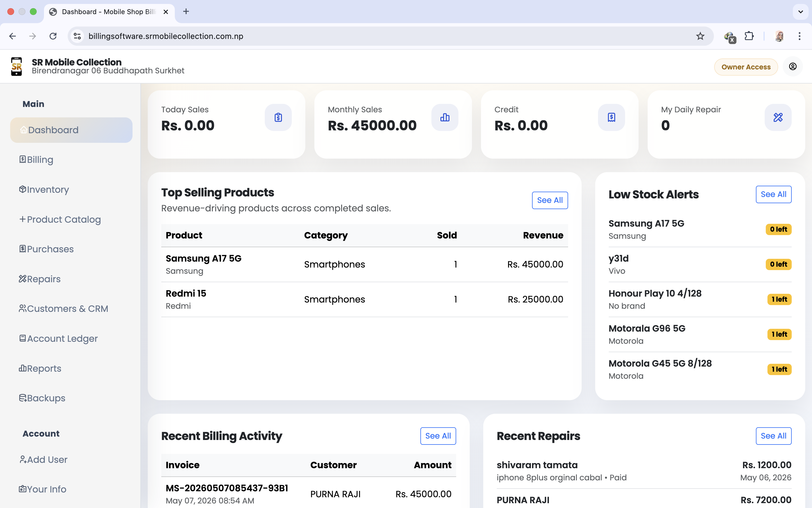Viewport: 812px width, 508px height.
Task: Bookmark this page with the star
Action: coord(700,36)
